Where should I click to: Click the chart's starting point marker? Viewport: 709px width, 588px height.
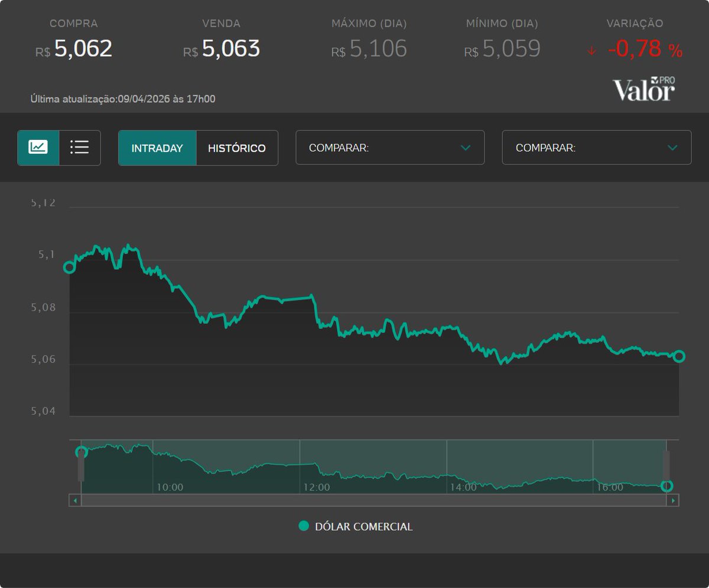click(69, 267)
